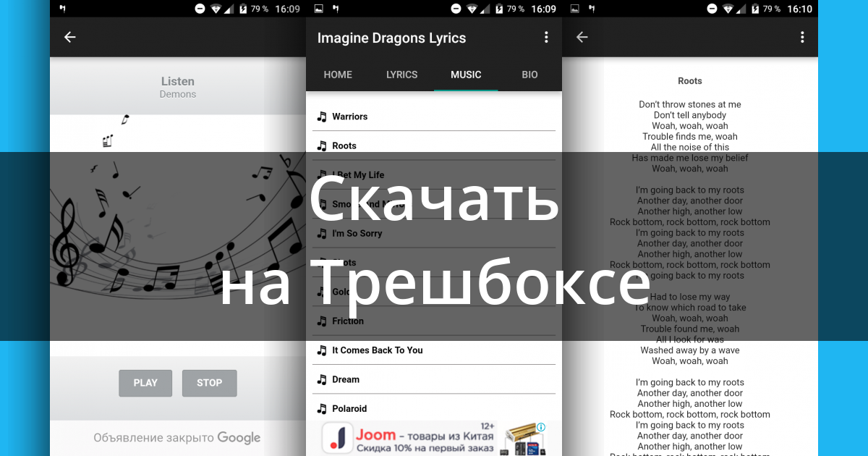
Task: Click the Joom advertisement banner
Action: (x=434, y=439)
